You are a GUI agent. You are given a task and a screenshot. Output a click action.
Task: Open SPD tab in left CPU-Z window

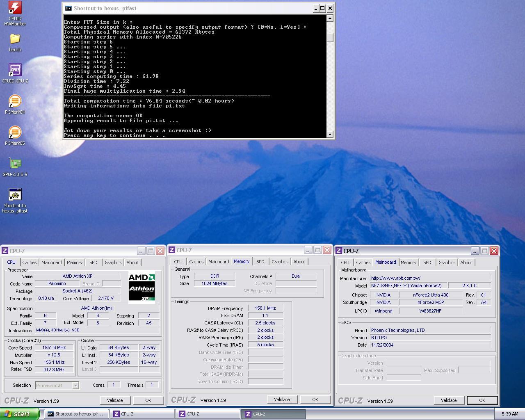click(94, 262)
